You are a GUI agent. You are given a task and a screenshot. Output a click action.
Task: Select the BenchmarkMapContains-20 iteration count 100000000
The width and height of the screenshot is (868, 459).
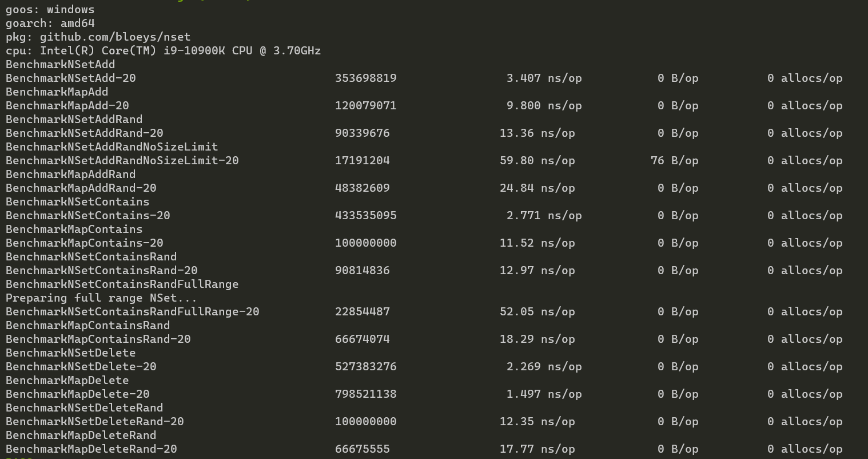click(365, 243)
